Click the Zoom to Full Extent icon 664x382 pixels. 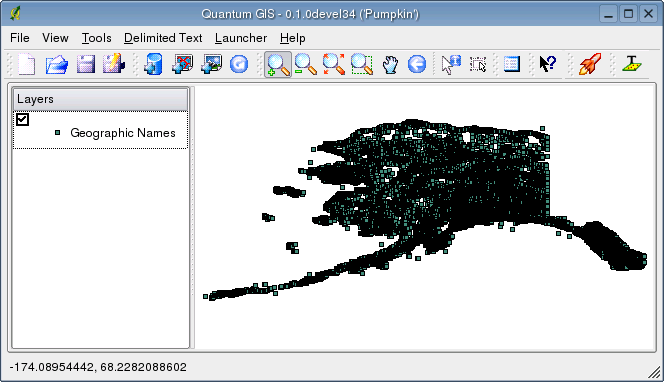[334, 64]
